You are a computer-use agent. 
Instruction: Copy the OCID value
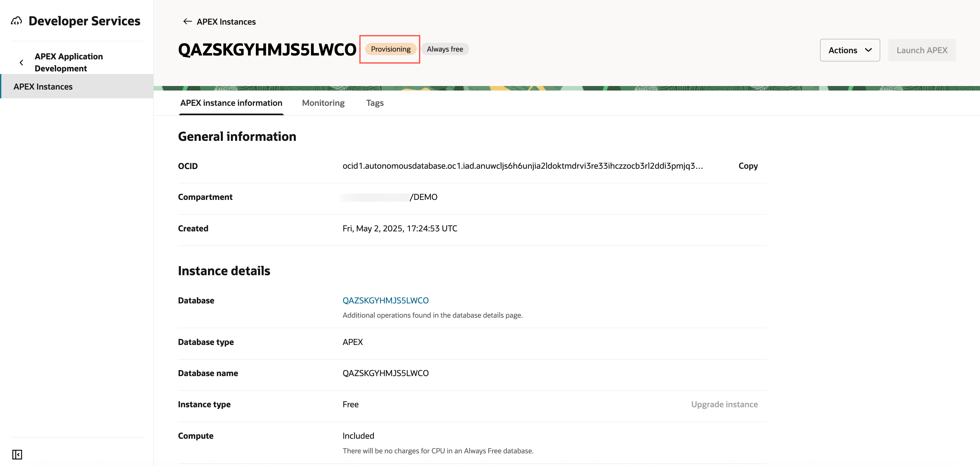pos(747,166)
